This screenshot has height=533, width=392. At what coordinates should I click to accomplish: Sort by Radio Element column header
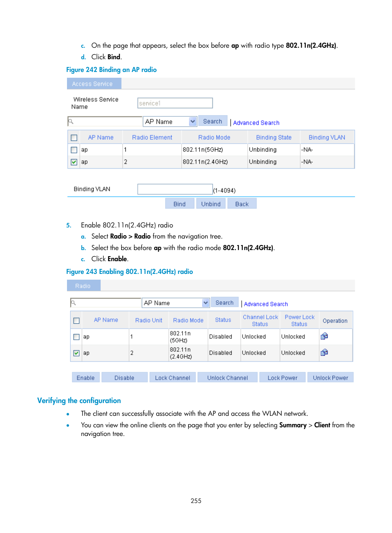coord(152,137)
